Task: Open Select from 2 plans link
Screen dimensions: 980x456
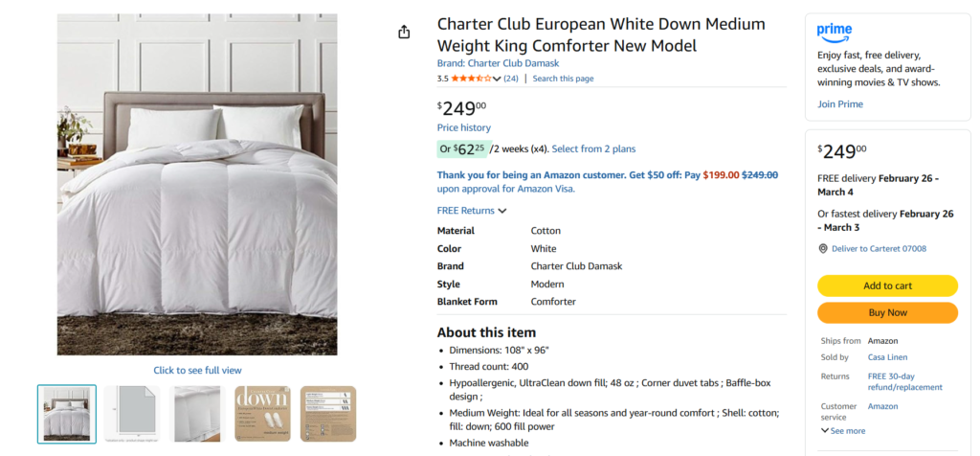Action: [x=593, y=148]
